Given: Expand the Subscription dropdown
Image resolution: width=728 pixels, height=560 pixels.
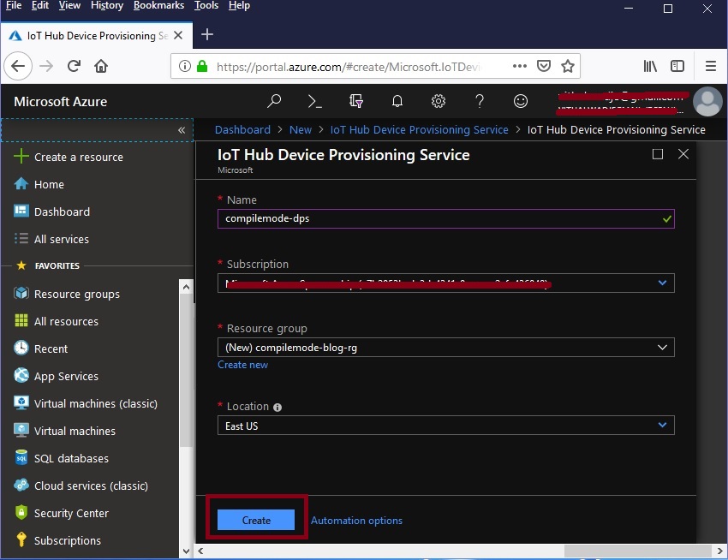Looking at the screenshot, I should click(661, 283).
